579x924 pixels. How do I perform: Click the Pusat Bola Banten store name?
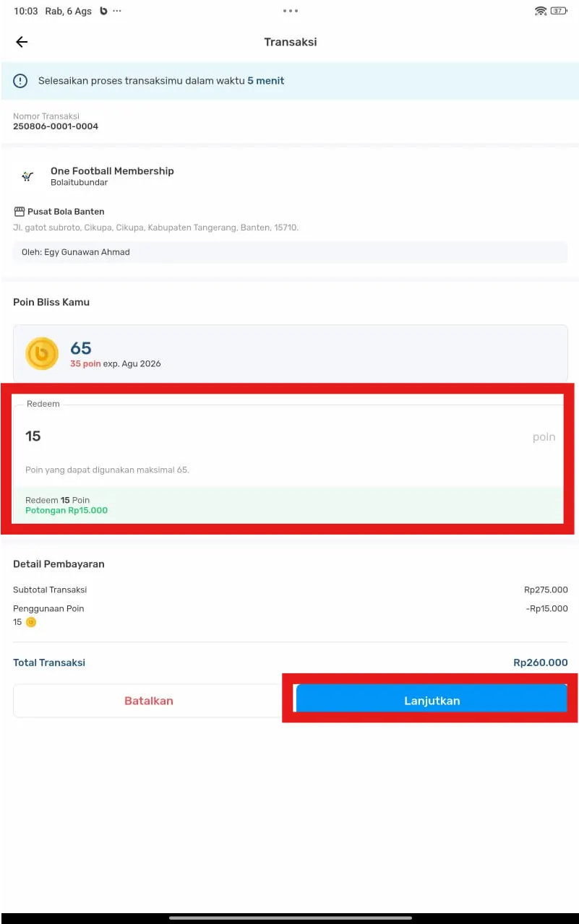point(66,212)
